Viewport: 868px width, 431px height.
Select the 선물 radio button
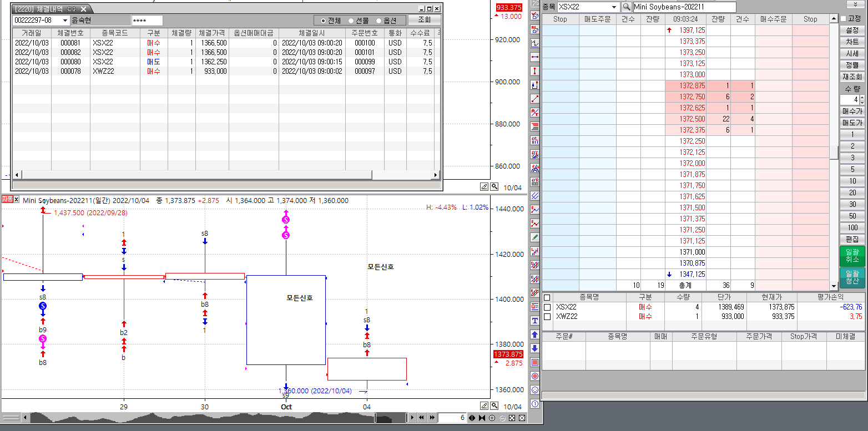coord(351,21)
